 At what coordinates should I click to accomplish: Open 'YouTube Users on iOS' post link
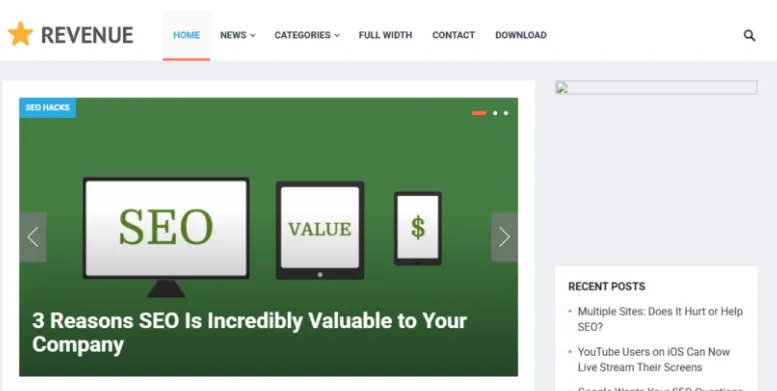pyautogui.click(x=654, y=359)
